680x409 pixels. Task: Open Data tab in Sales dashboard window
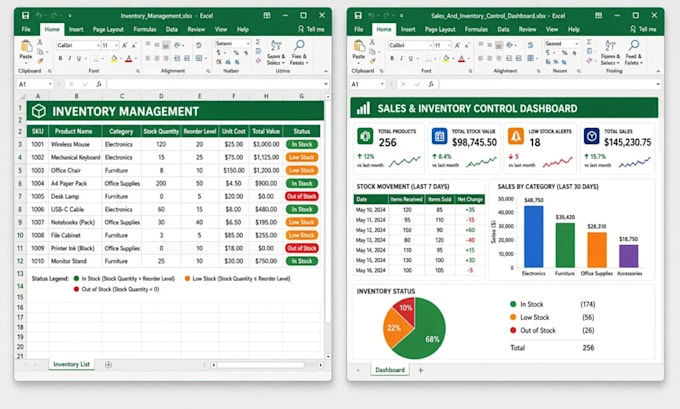(x=503, y=29)
